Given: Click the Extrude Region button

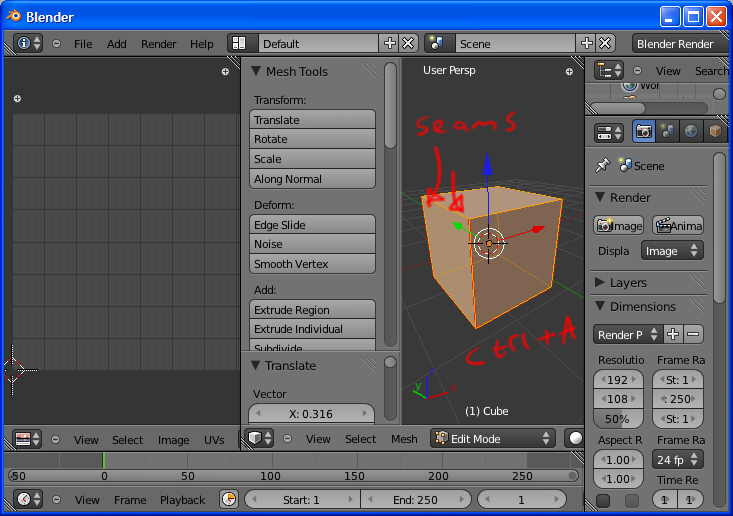Looking at the screenshot, I should [312, 310].
